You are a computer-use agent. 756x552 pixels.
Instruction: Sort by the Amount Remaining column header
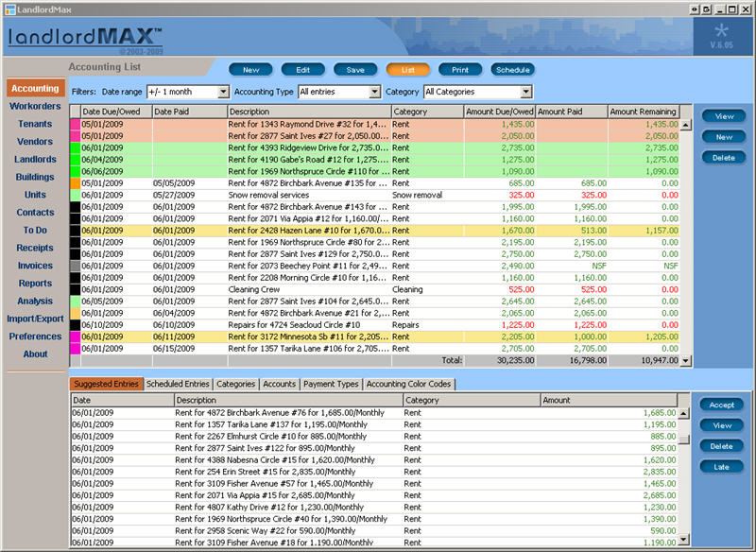pos(644,112)
